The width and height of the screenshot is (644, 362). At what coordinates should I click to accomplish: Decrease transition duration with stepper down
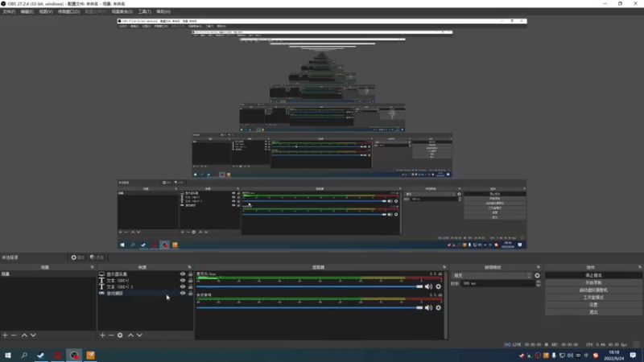coord(538,285)
